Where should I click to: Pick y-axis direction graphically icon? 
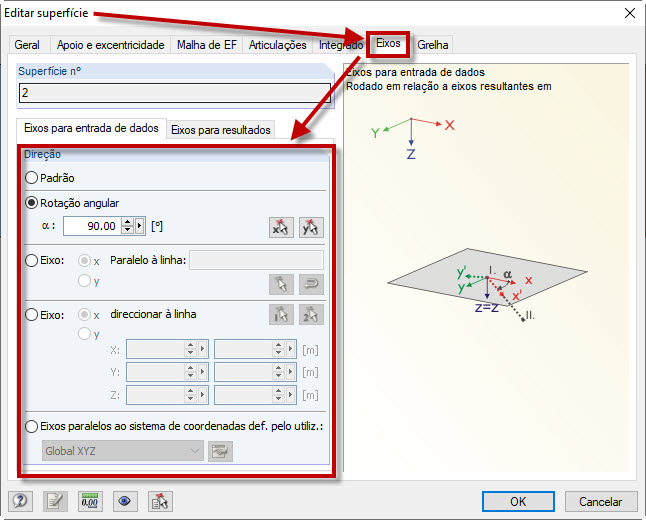(311, 227)
